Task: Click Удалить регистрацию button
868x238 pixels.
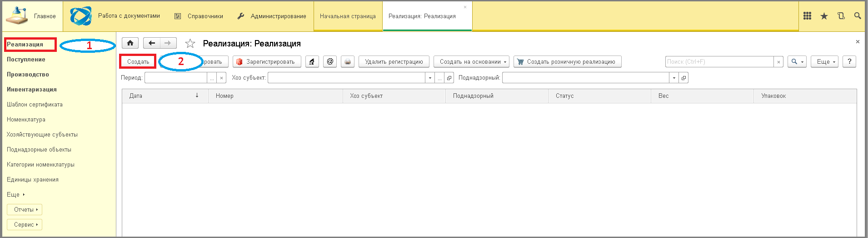Action: coord(394,62)
